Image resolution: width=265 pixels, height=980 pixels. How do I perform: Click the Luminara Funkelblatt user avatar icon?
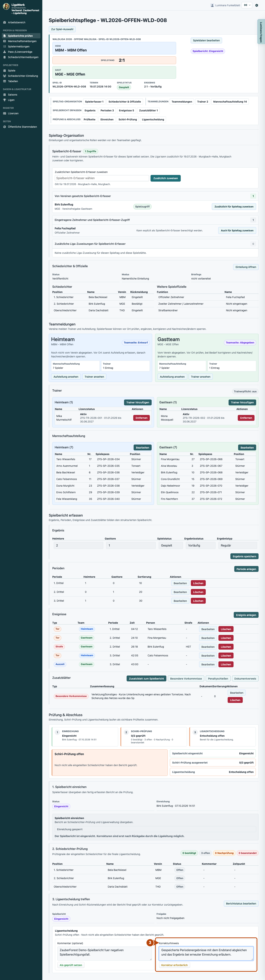(212, 5)
